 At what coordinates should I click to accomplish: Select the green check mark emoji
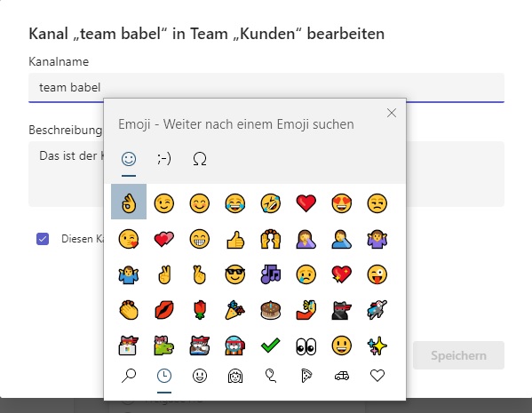point(271,345)
